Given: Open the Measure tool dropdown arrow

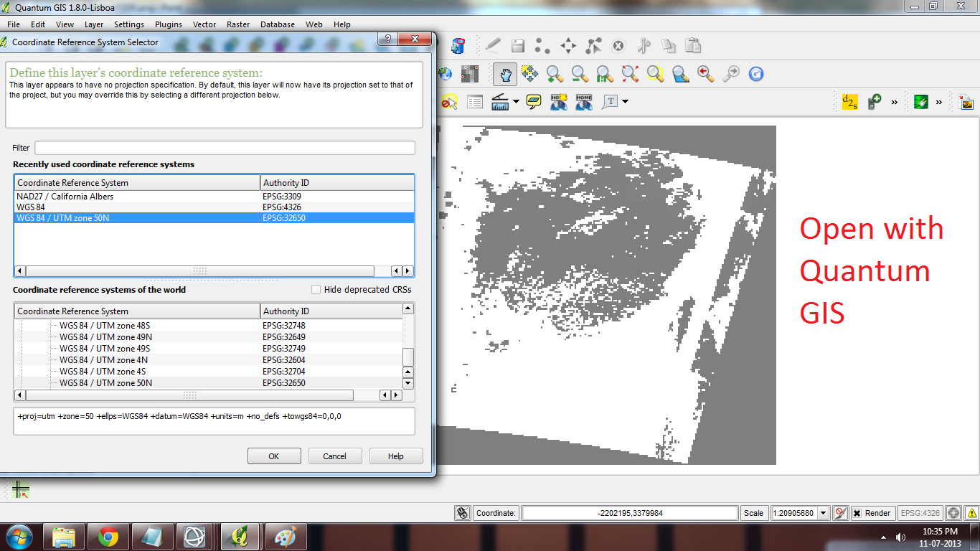Looking at the screenshot, I should (x=516, y=102).
